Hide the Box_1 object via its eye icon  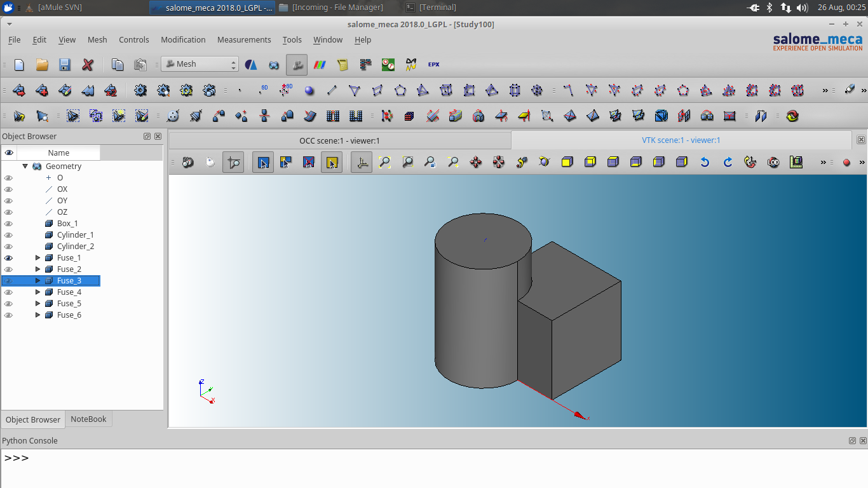(8, 223)
